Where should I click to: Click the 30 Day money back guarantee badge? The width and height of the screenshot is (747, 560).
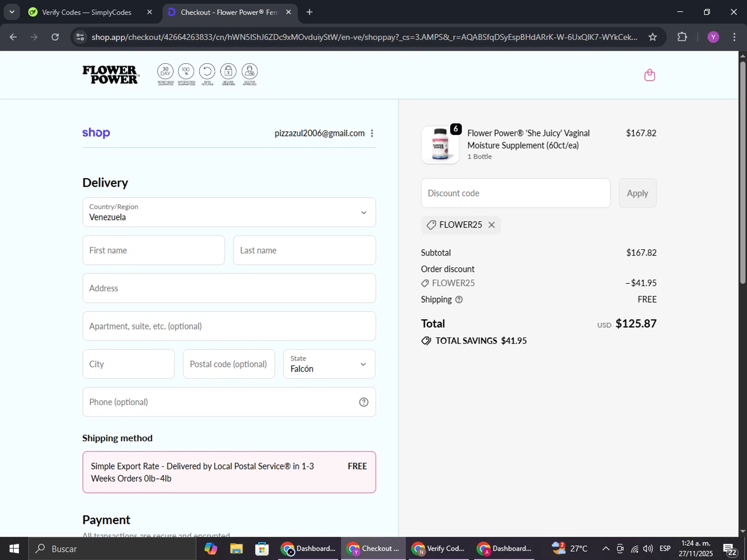[x=165, y=74]
